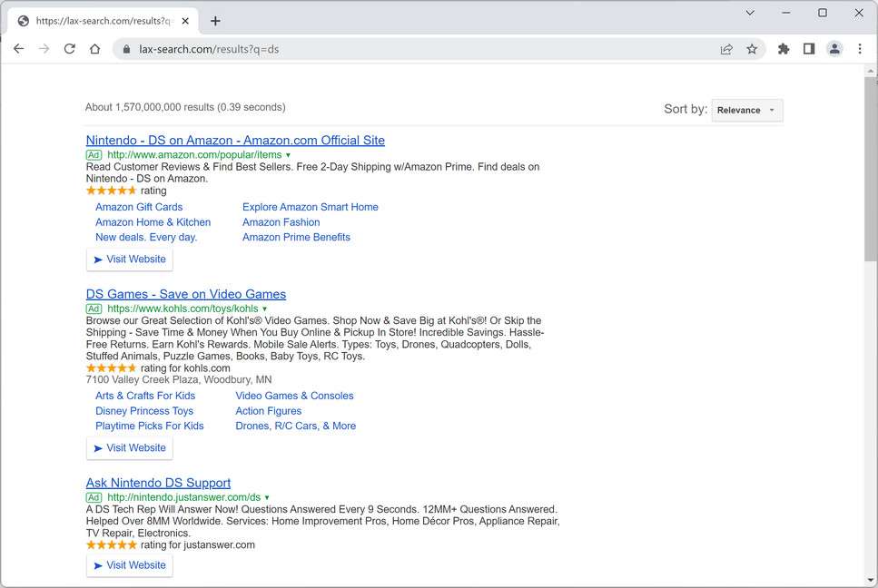Open the tab search chevron
This screenshot has width=878, height=588.
pos(750,13)
